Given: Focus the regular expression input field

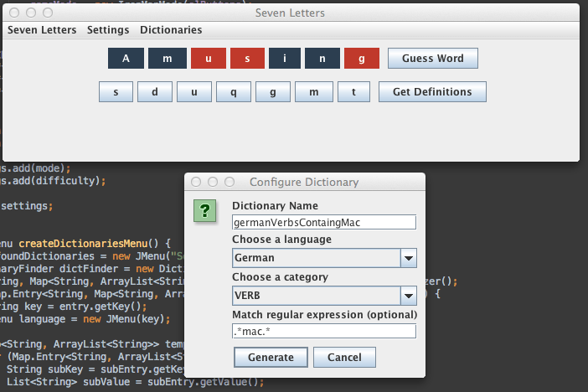Looking at the screenshot, I should tap(324, 331).
